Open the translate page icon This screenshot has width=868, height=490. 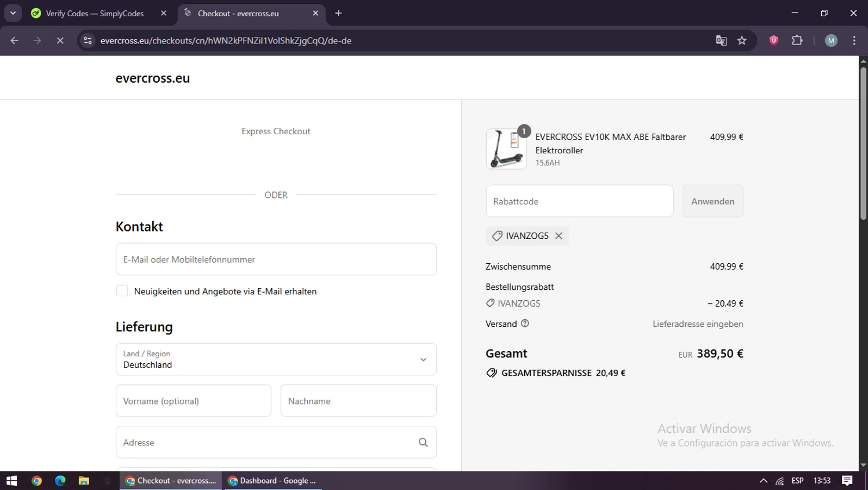coord(721,40)
